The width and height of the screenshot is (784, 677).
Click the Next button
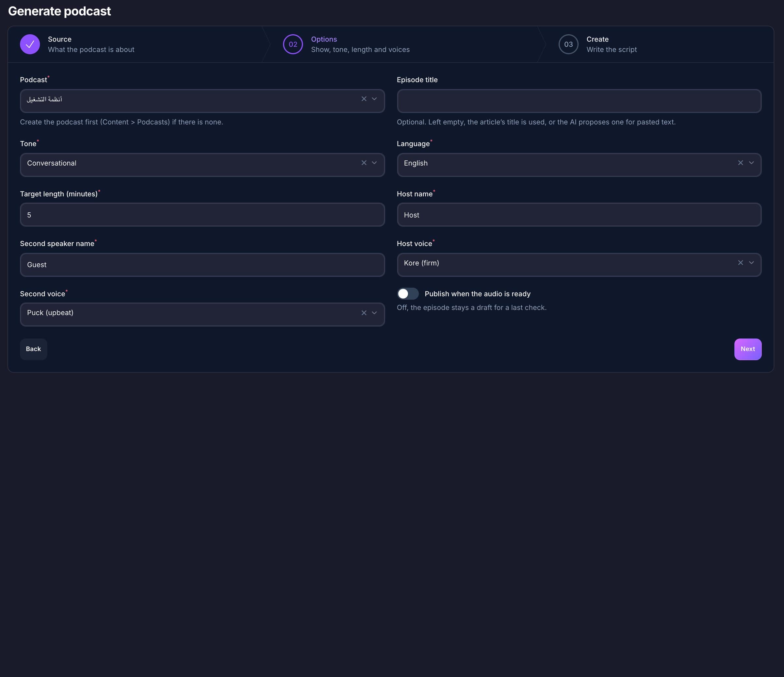(x=748, y=349)
